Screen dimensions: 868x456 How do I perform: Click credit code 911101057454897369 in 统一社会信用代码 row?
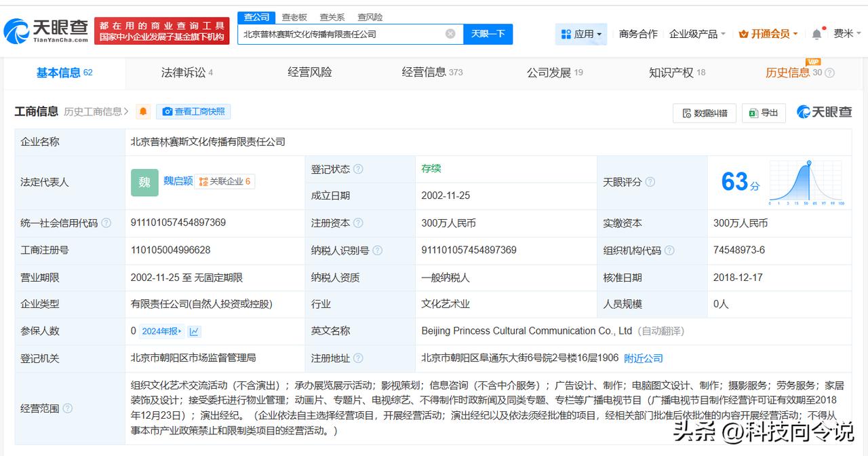tap(178, 223)
